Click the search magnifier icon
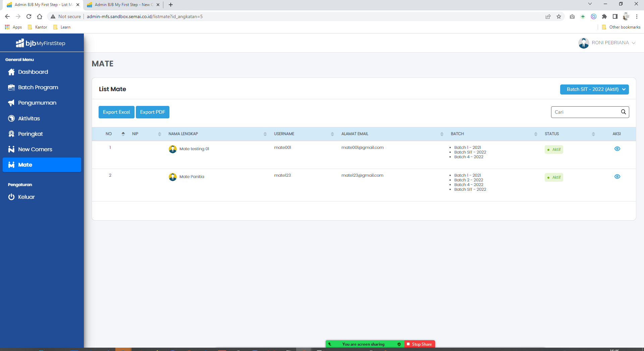The width and height of the screenshot is (644, 351). (624, 112)
